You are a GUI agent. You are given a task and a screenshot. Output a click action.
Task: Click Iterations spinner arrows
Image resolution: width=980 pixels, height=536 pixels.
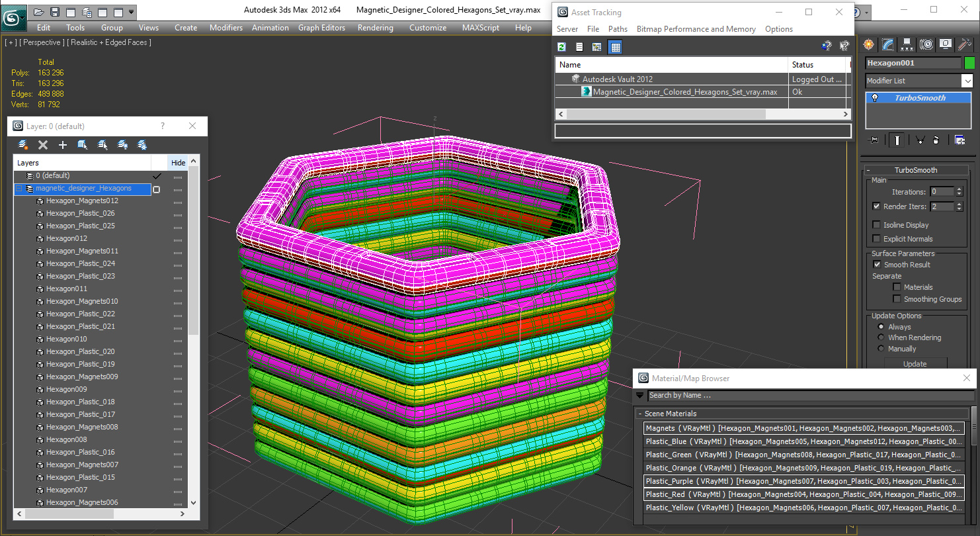(x=959, y=192)
